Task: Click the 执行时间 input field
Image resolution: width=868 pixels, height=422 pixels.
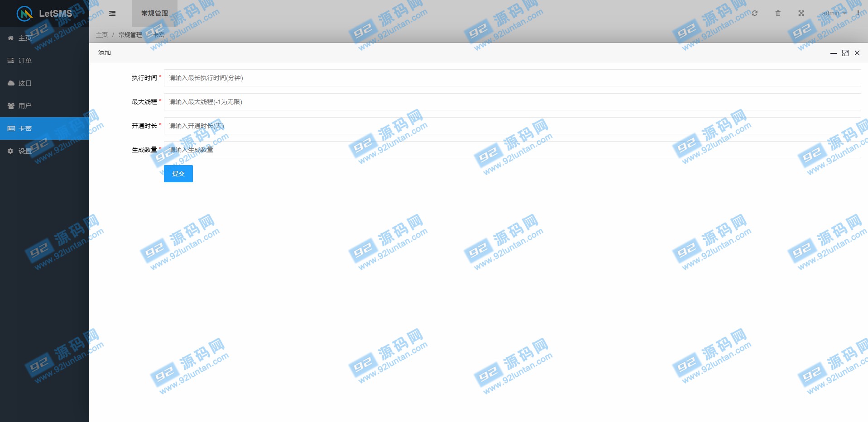Action: pos(512,78)
